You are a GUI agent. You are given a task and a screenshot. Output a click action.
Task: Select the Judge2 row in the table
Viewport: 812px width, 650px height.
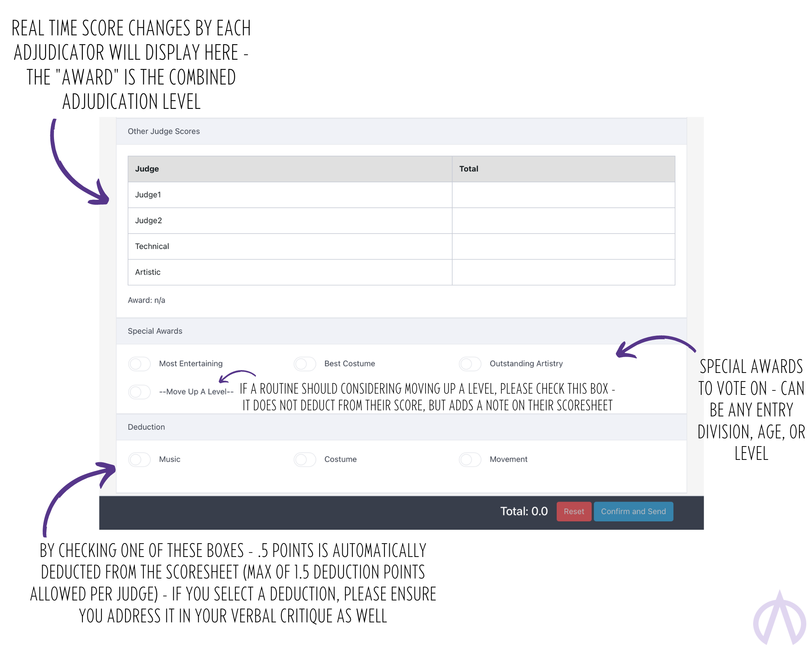[402, 221]
